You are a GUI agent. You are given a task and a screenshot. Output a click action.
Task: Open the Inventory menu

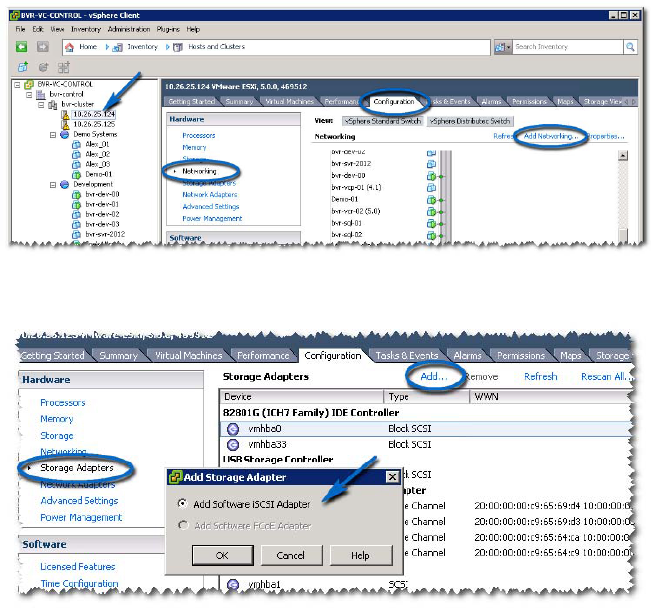point(86,29)
